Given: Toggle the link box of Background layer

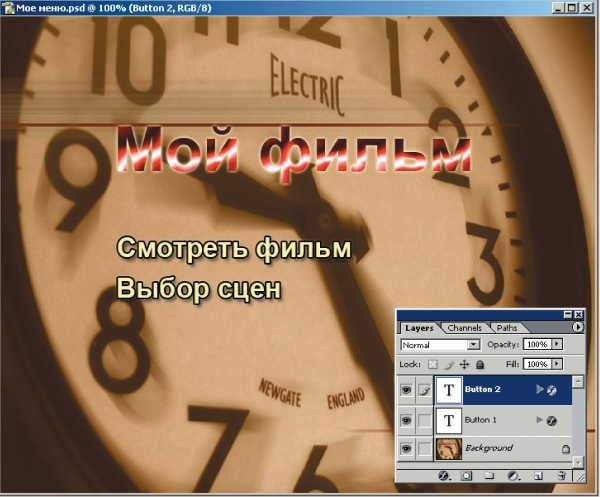Looking at the screenshot, I should [424, 448].
